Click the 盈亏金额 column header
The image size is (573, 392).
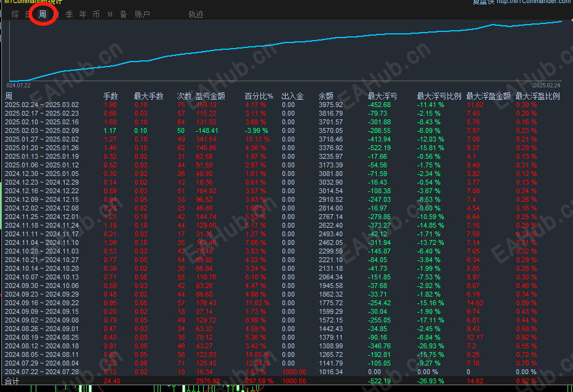(210, 96)
